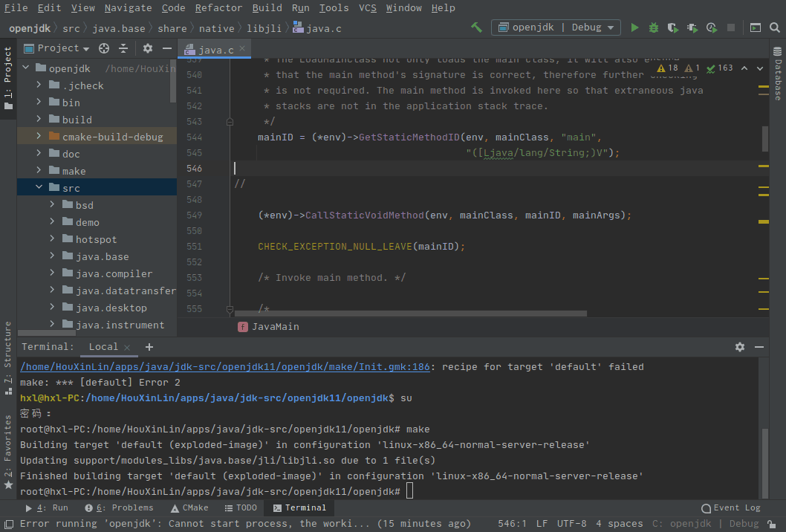Screen dimensions: 786x532
Task: Collapse all in Project panel
Action: [123, 48]
